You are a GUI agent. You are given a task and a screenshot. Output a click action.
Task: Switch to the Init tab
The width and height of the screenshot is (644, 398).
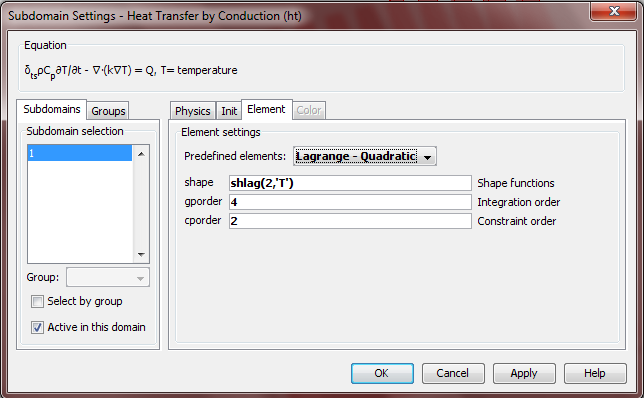(229, 111)
